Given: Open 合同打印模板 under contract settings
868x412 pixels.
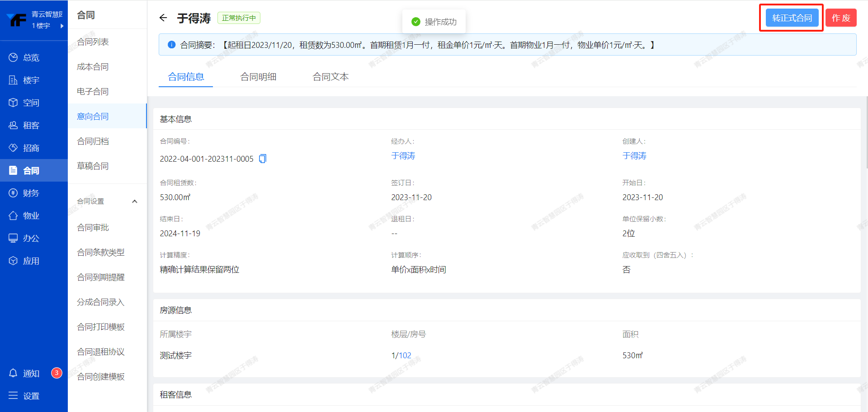Looking at the screenshot, I should tap(100, 327).
